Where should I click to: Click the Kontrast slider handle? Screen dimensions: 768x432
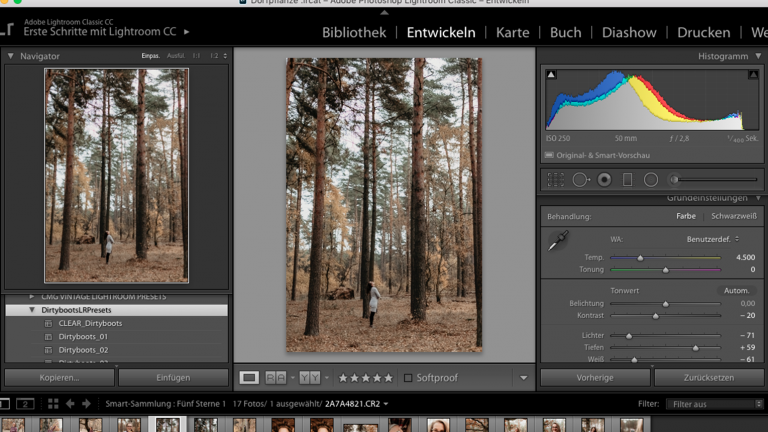pos(656,316)
